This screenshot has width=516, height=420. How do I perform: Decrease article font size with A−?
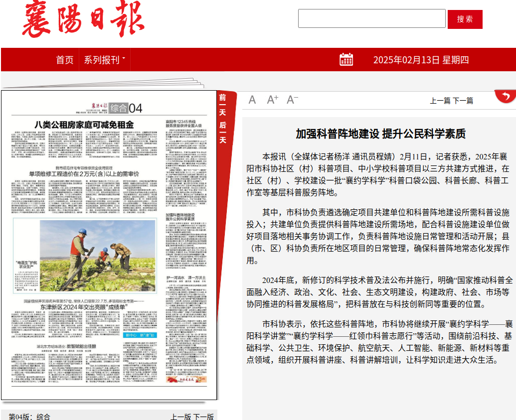tap(292, 100)
